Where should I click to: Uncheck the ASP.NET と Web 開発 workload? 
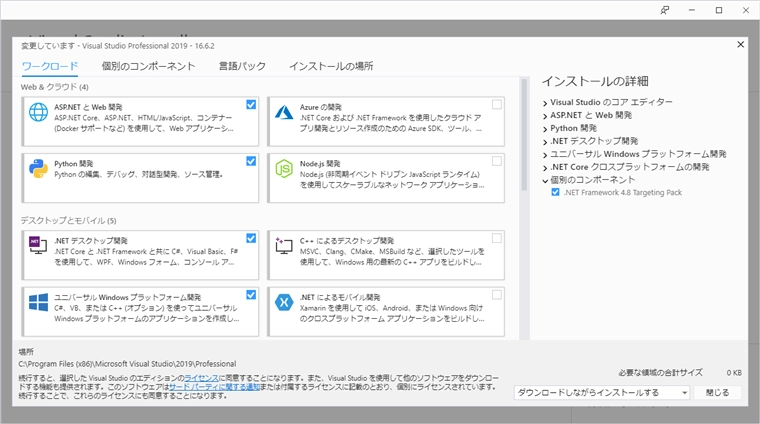[251, 105]
